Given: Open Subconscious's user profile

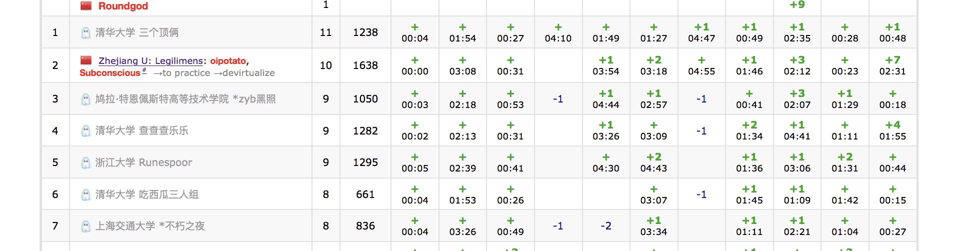Looking at the screenshot, I should click(110, 73).
